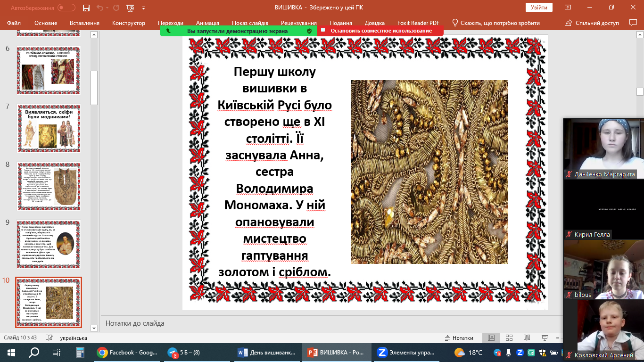The image size is (644, 362).
Task: Switch to the Вставлення ribbon tab
Action: pos(84,23)
